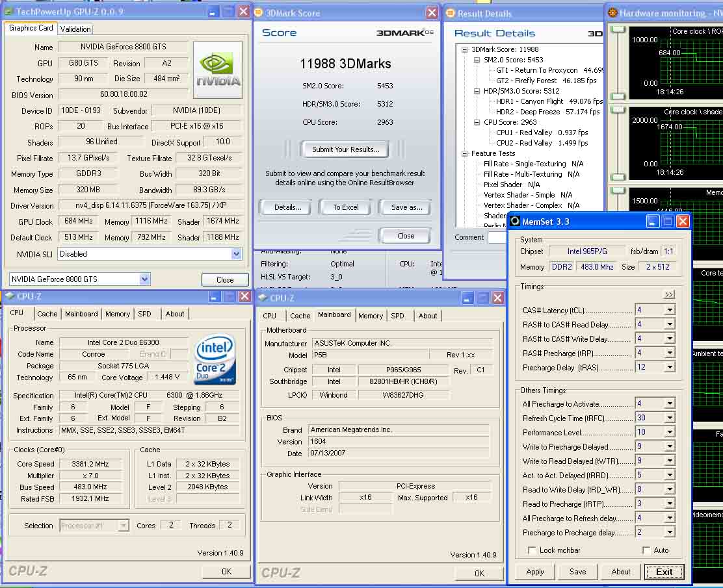Minimize the MemSet window

point(652,222)
